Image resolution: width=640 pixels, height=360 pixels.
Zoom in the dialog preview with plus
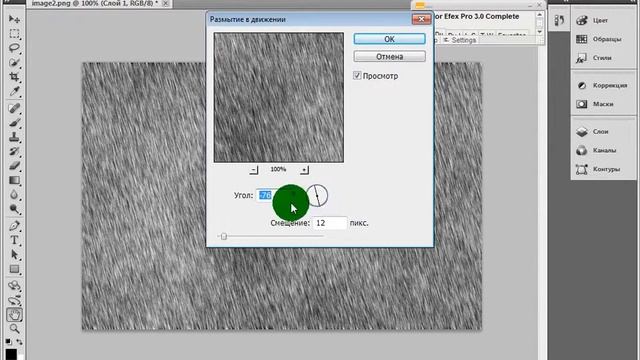tap(304, 169)
